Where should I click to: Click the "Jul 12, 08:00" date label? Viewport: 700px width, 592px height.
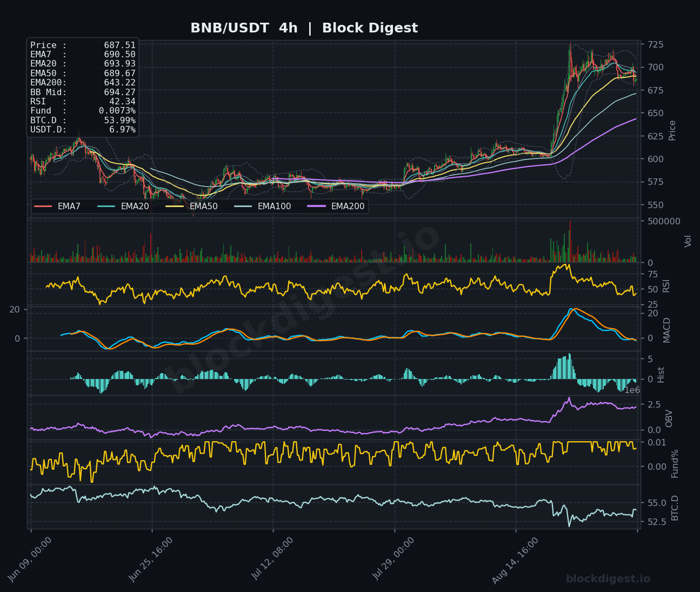pos(272,560)
